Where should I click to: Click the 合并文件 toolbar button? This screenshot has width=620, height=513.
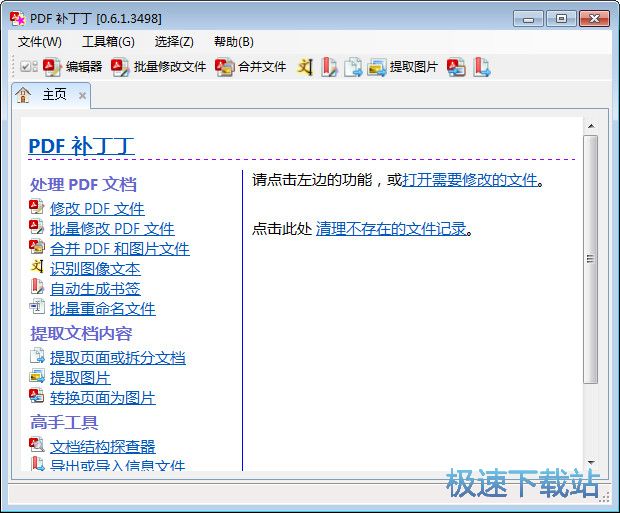click(251, 67)
